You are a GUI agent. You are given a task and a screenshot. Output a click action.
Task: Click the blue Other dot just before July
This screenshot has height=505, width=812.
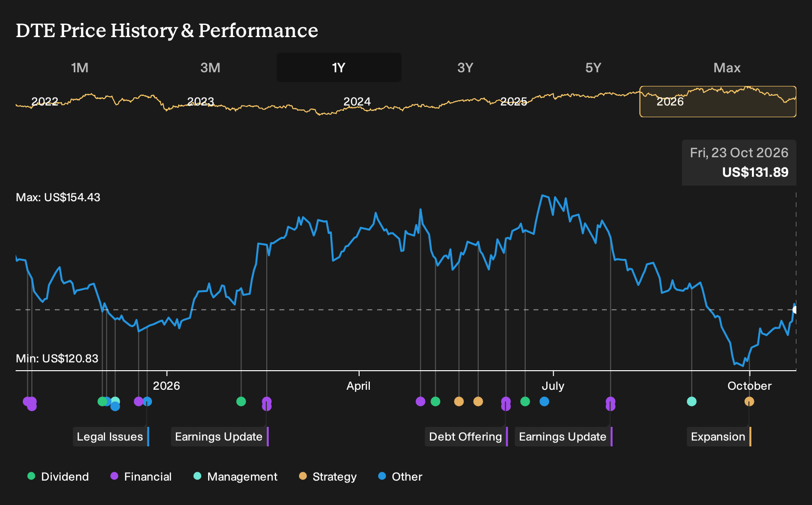coord(544,401)
